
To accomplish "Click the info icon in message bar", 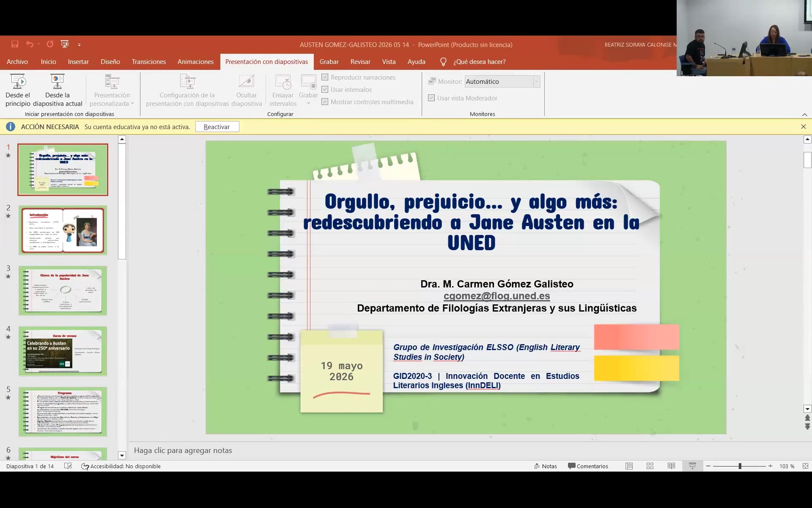I will 11,127.
